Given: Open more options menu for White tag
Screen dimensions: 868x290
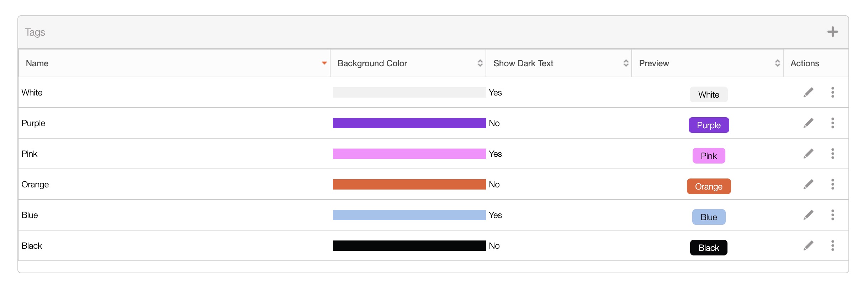Looking at the screenshot, I should [832, 93].
